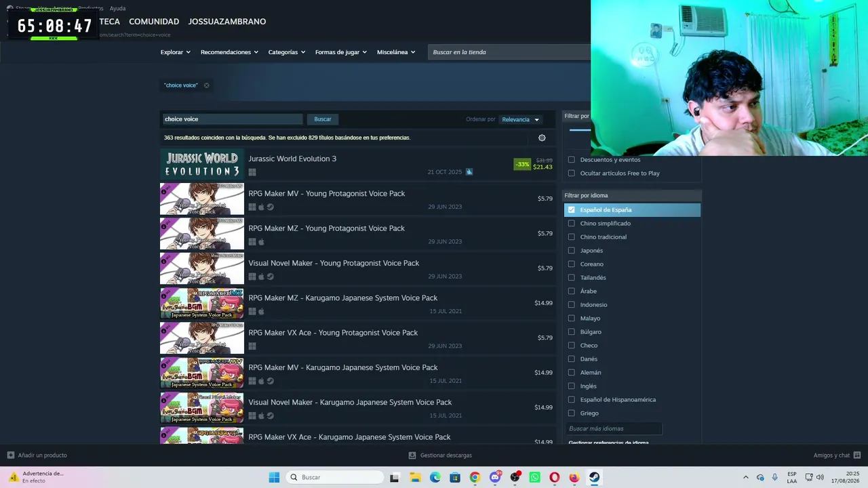Open Task View black square taskbar icon
The height and width of the screenshot is (488, 868).
(x=395, y=477)
